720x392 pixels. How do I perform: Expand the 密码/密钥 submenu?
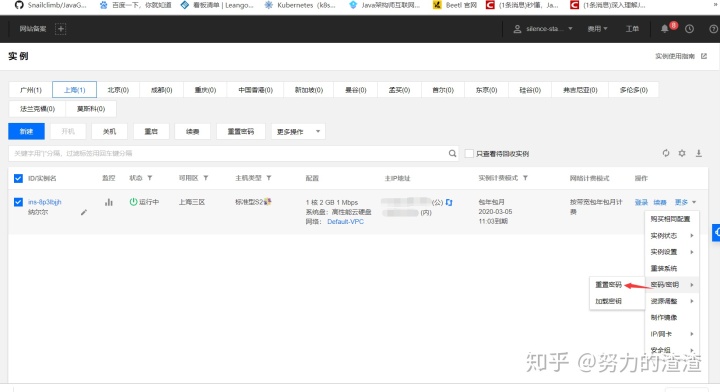pyautogui.click(x=672, y=285)
